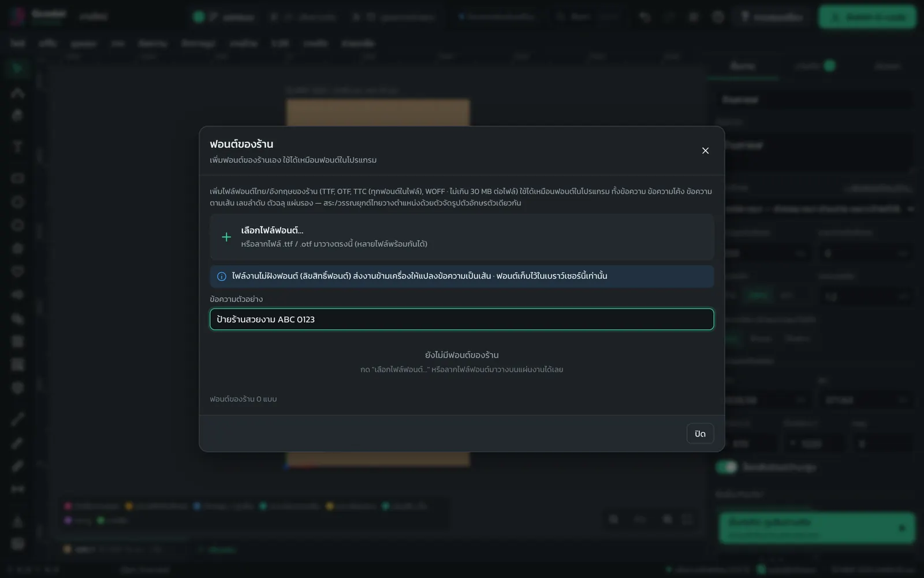This screenshot has width=924, height=578.
Task: Open the เลือกไฟล์ฟอนต์... file chooser
Action: (x=461, y=237)
